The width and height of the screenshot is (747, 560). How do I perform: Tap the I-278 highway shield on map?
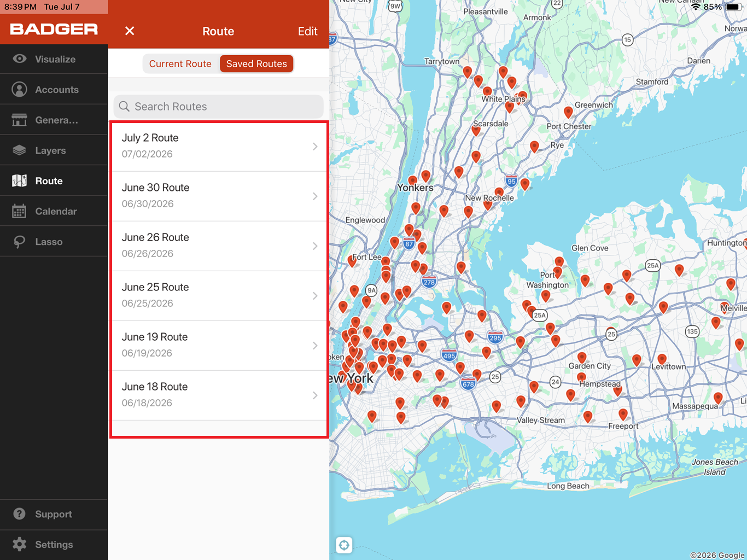pos(429,282)
